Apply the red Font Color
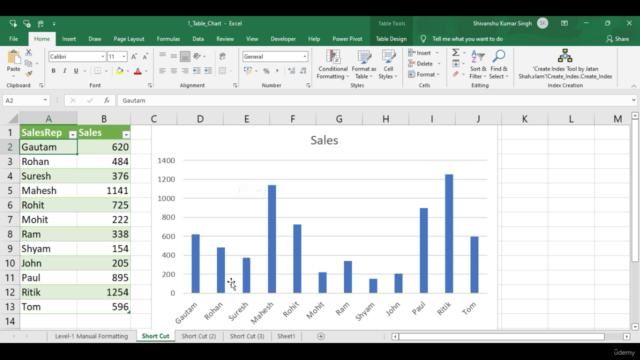Screen dimensions: 640x360 point(138,71)
